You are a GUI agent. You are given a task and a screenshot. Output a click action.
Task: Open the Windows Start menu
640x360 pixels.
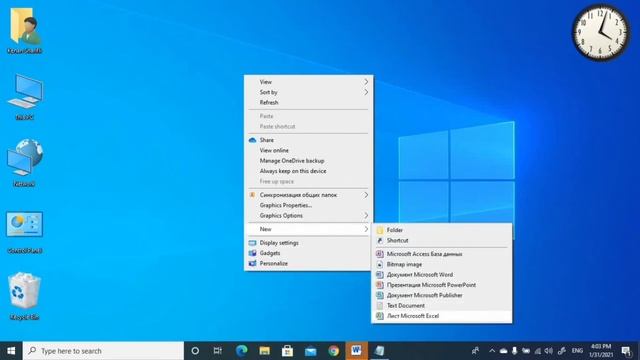pos(11,351)
